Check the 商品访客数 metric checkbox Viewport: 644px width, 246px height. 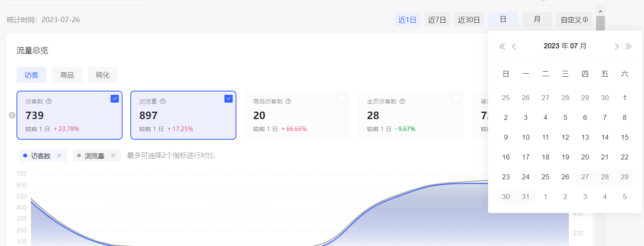pyautogui.click(x=342, y=99)
